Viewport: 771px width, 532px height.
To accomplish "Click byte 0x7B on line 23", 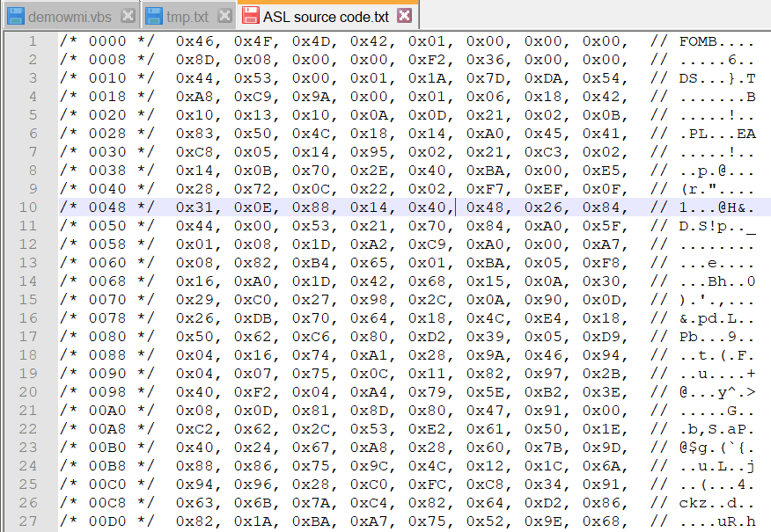I will pos(543,448).
